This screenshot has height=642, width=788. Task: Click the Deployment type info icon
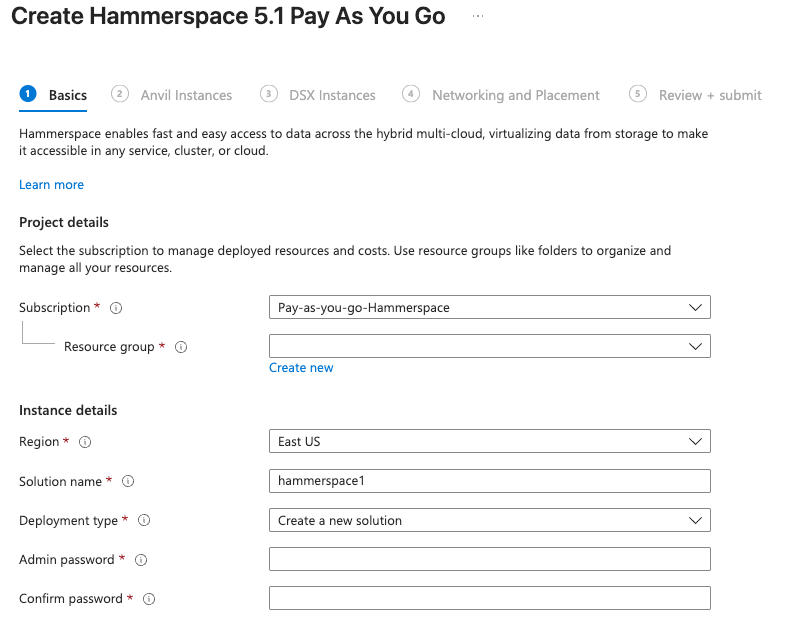coord(144,520)
